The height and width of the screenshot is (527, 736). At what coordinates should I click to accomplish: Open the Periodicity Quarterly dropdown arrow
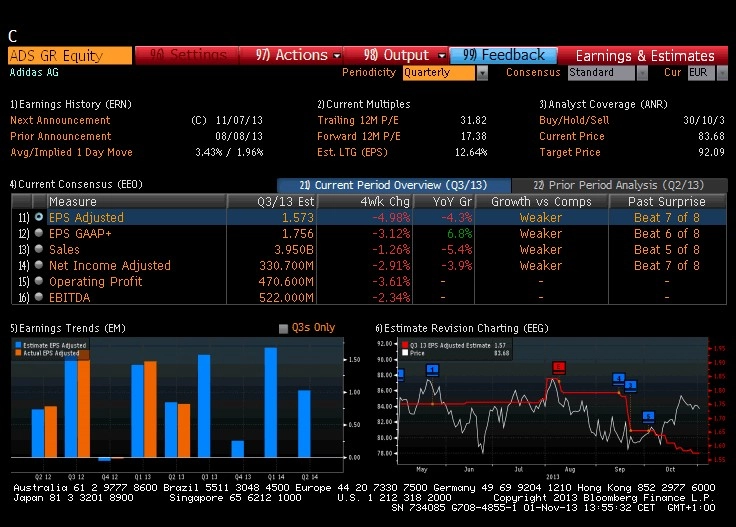click(482, 73)
